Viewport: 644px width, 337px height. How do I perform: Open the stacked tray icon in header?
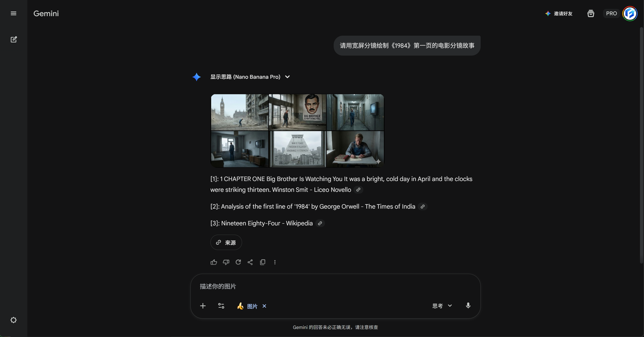591,14
